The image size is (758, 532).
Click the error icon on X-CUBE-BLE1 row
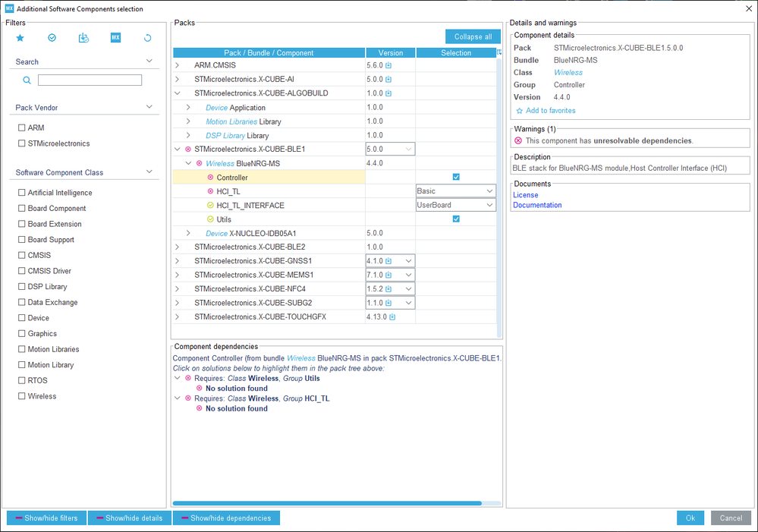[x=188, y=150]
